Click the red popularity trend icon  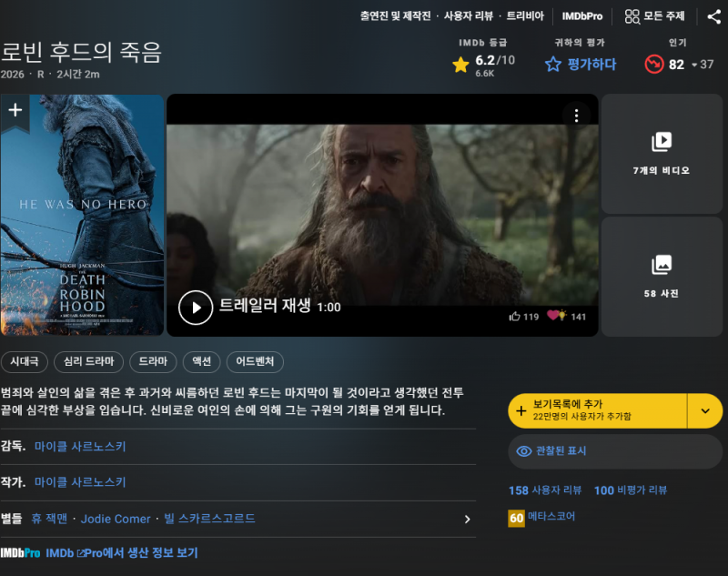pyautogui.click(x=654, y=64)
